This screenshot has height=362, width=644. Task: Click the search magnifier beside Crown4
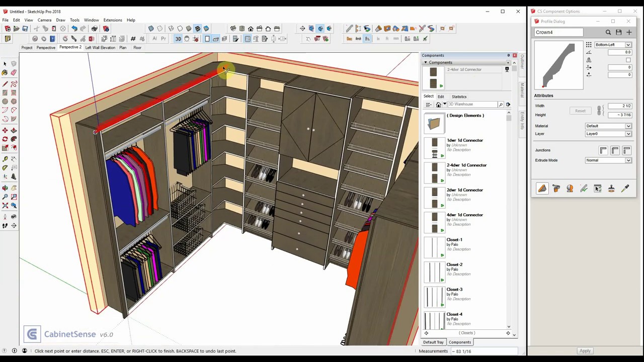pos(608,33)
